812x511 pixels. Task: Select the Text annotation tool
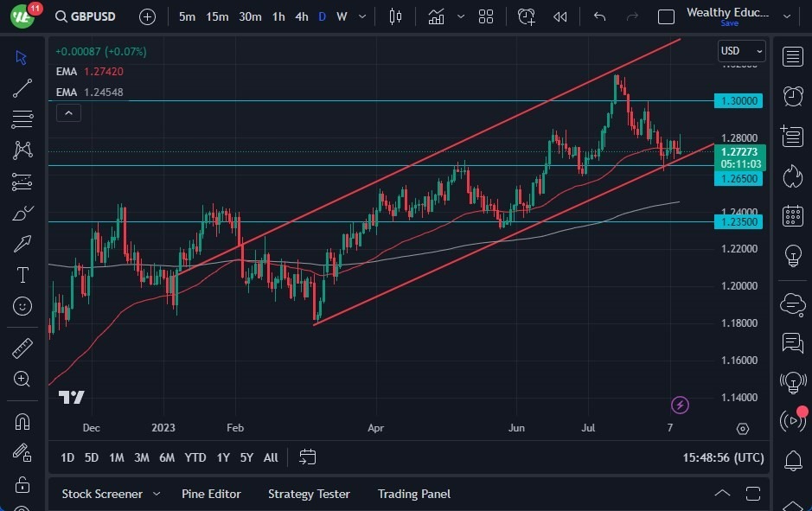[22, 274]
